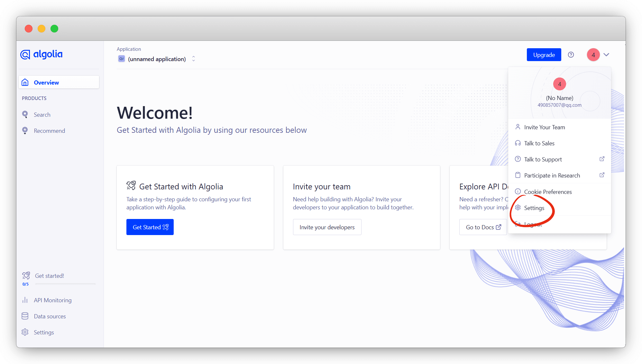Open API Monitoring bar chart icon
Screen dimensions: 642x364
coord(25,300)
